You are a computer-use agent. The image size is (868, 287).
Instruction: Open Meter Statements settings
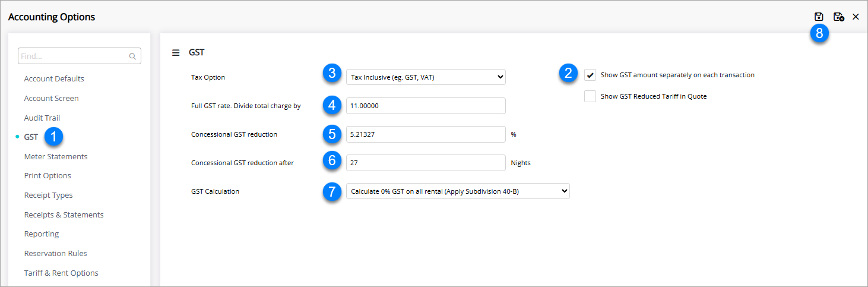56,157
